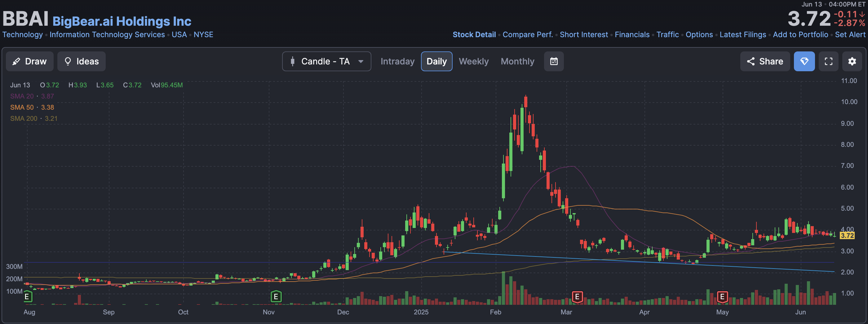Image resolution: width=868 pixels, height=324 pixels.
Task: Click the candlestick icon in chart type selector
Action: tap(292, 61)
